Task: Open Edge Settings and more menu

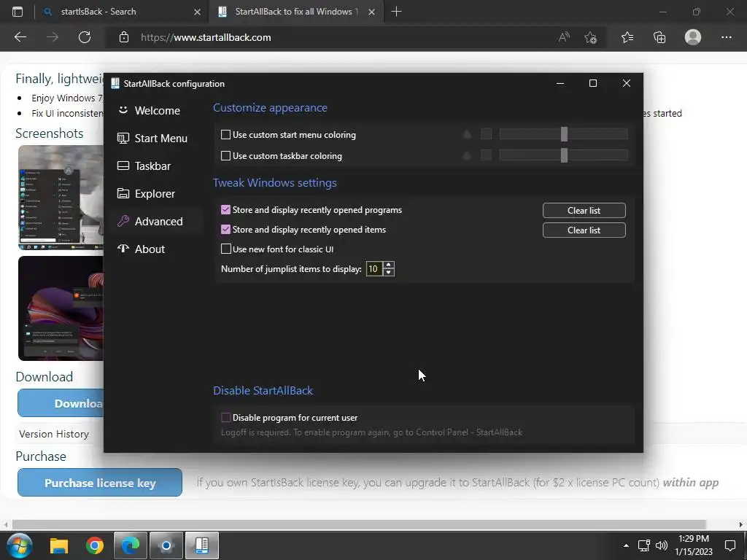Action: click(726, 37)
